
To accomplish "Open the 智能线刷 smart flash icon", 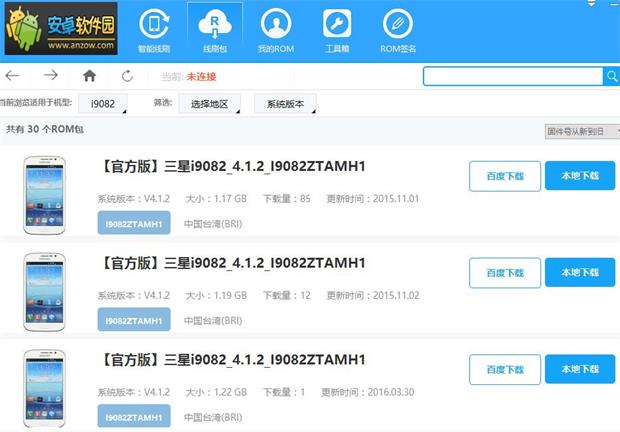I will point(154,27).
